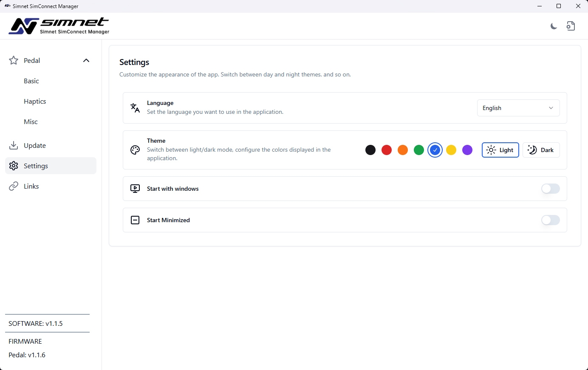Go to the Basic pedal page
The height and width of the screenshot is (370, 588).
[31, 81]
